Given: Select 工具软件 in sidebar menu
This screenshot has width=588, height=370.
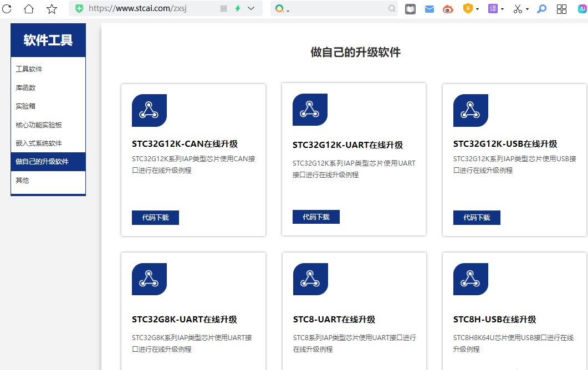Looking at the screenshot, I should (x=48, y=69).
